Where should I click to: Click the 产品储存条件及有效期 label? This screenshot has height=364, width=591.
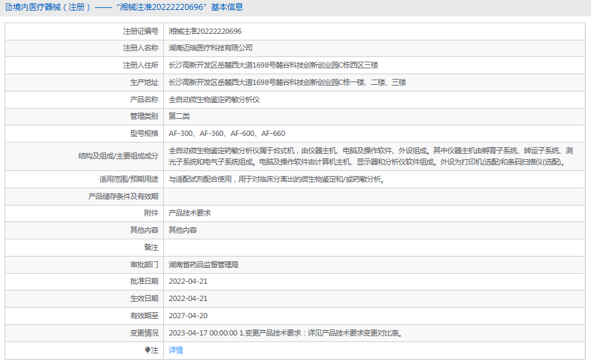click(x=123, y=196)
